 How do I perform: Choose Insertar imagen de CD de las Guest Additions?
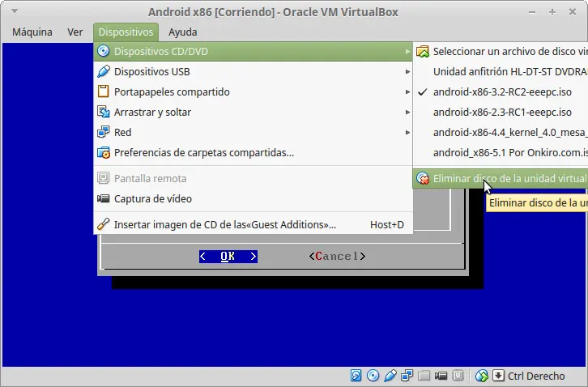(x=254, y=224)
